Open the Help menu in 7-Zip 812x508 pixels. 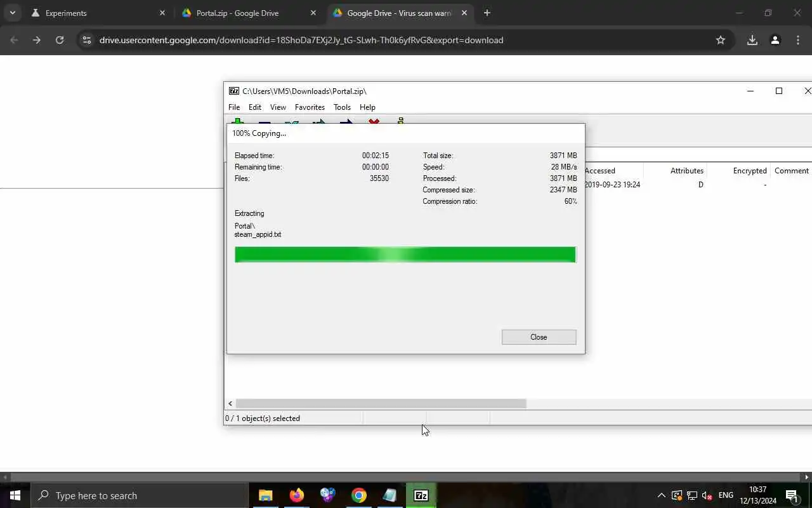click(x=367, y=107)
